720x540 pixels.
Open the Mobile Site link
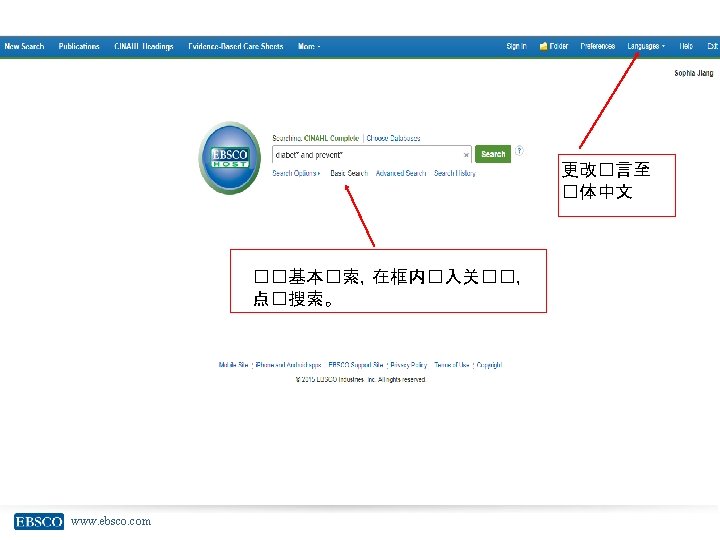tap(233, 365)
